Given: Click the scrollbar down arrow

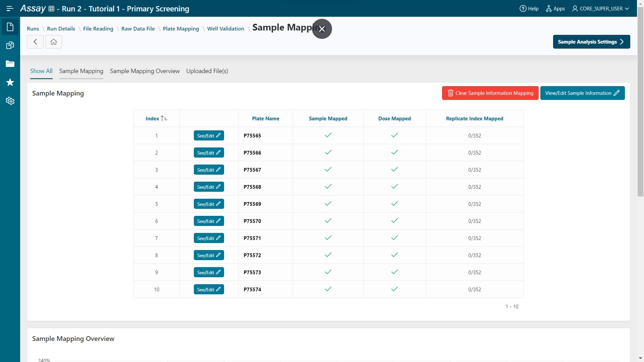Looking at the screenshot, I should (640, 358).
